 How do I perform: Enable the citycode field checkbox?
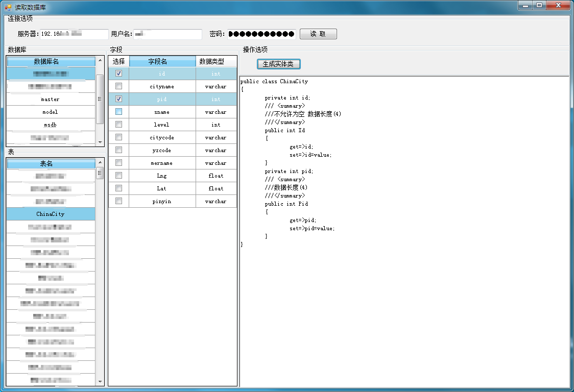click(x=118, y=137)
